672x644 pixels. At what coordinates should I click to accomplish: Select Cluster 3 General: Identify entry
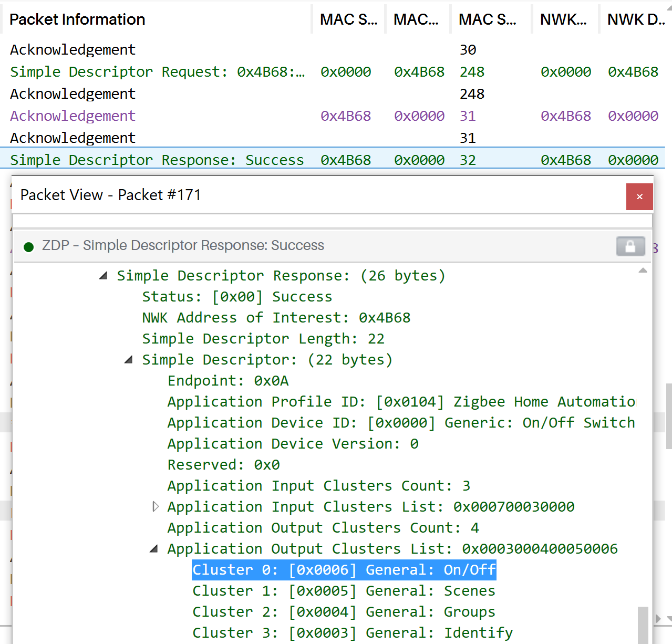(x=352, y=633)
